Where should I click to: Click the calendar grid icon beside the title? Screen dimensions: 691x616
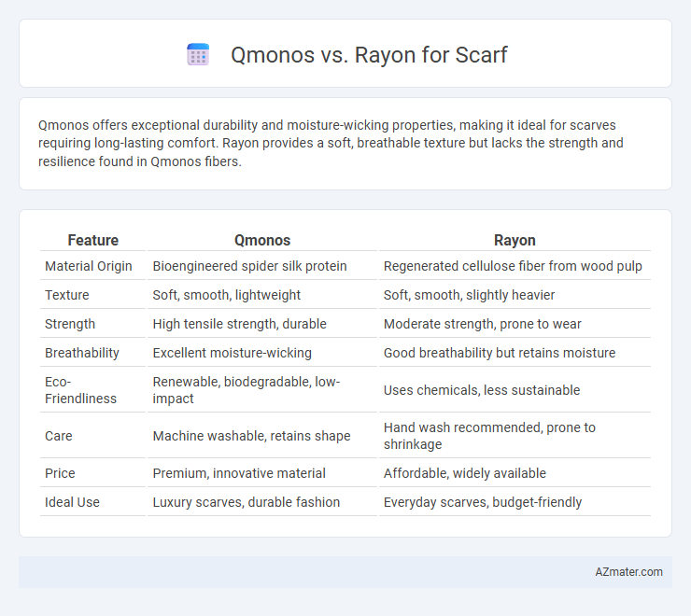[x=198, y=55]
